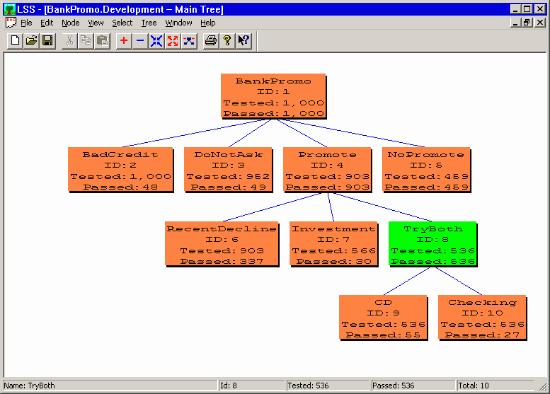Remove a node with the blue minus icon
Screen dimensions: 550x394
[140, 41]
